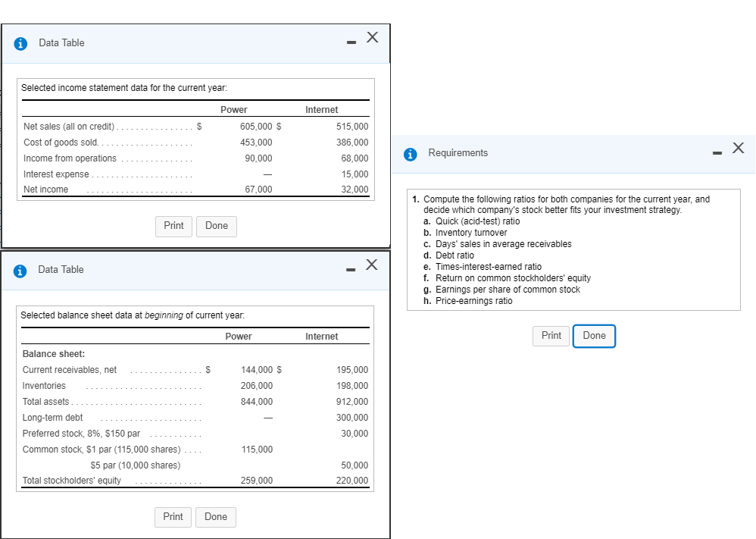Close the Requirements window
The height and width of the screenshot is (539, 756).
(x=738, y=149)
